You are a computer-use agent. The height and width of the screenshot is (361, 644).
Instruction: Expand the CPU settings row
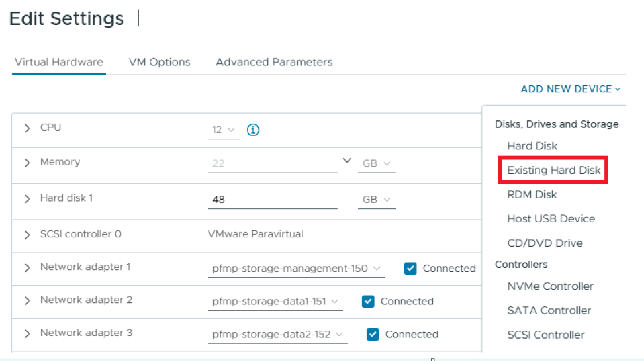pos(27,128)
